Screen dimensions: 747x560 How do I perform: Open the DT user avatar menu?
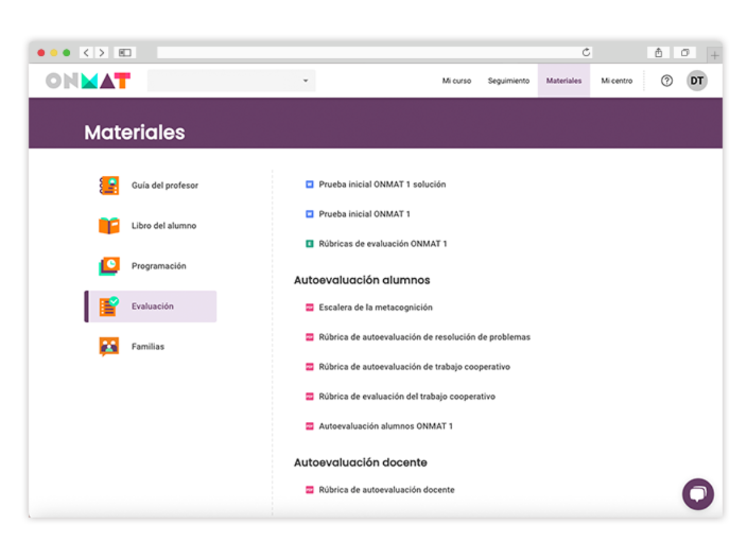697,81
